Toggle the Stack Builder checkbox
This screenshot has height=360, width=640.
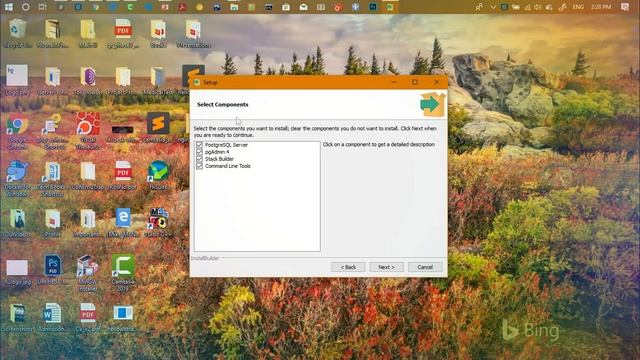tap(199, 159)
